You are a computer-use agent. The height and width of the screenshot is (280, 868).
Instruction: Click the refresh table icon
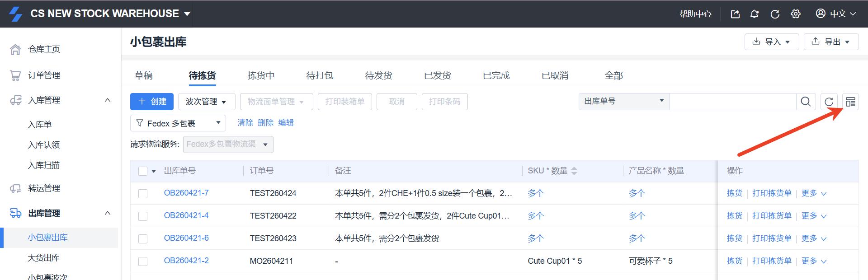click(x=829, y=102)
